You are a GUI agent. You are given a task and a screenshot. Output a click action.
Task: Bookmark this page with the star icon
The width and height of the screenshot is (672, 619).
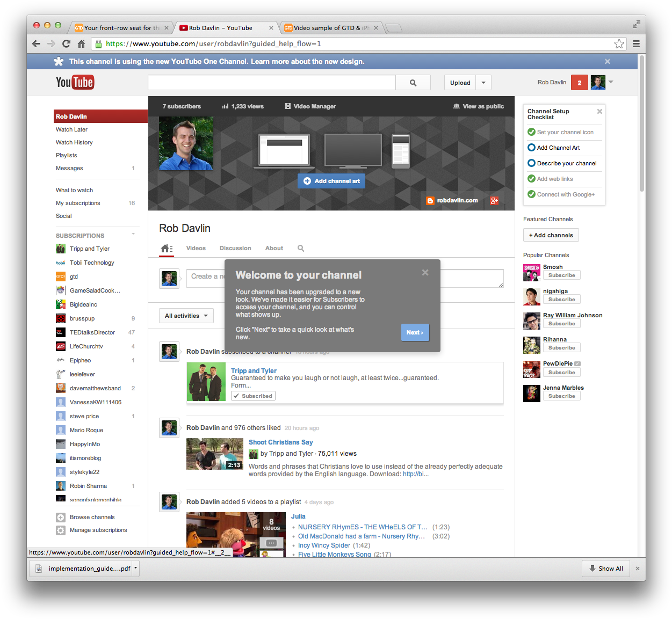619,44
